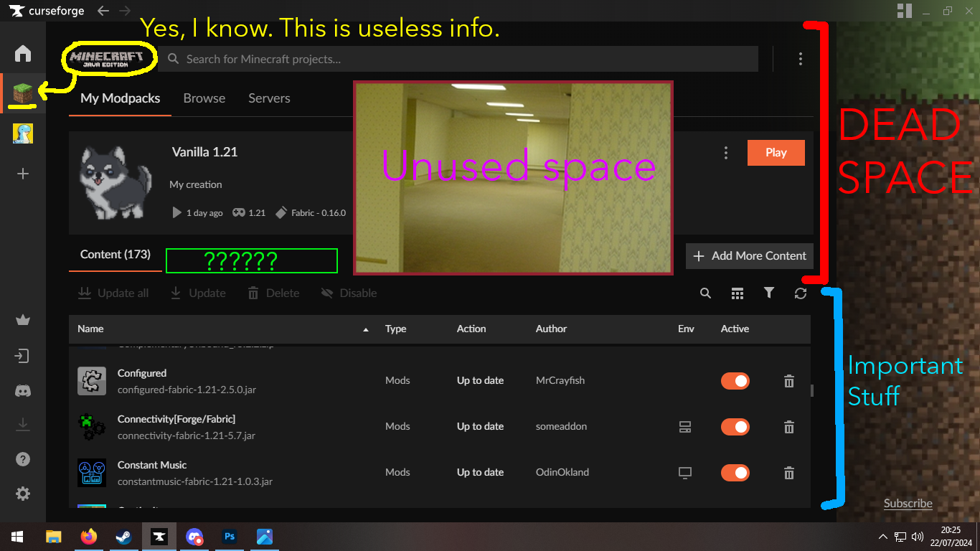The image size is (980, 551).
Task: Turn off the Constant Music mod switch
Action: click(x=735, y=473)
